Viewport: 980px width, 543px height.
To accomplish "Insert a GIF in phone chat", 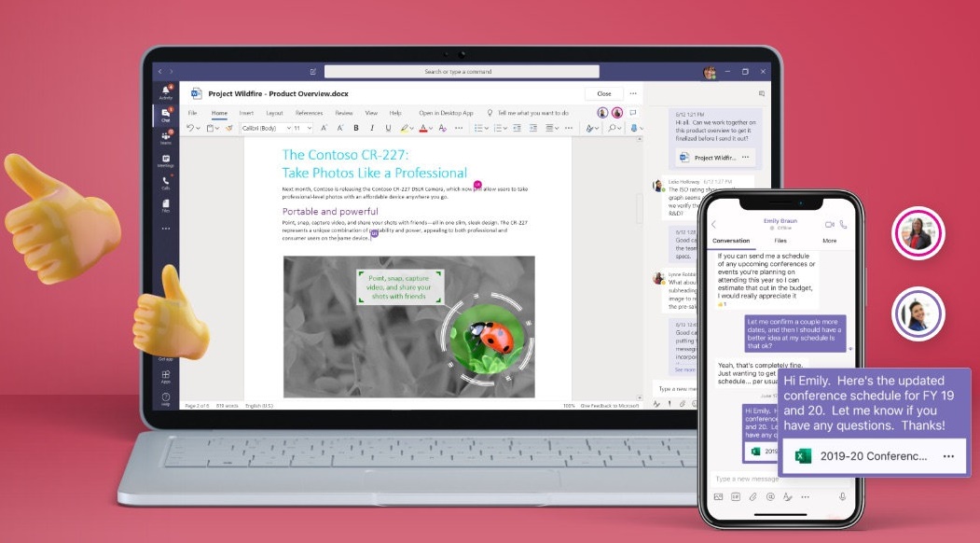I will (x=736, y=496).
